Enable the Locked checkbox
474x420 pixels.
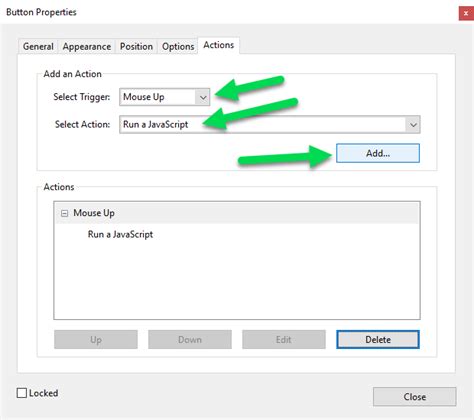coord(22,393)
